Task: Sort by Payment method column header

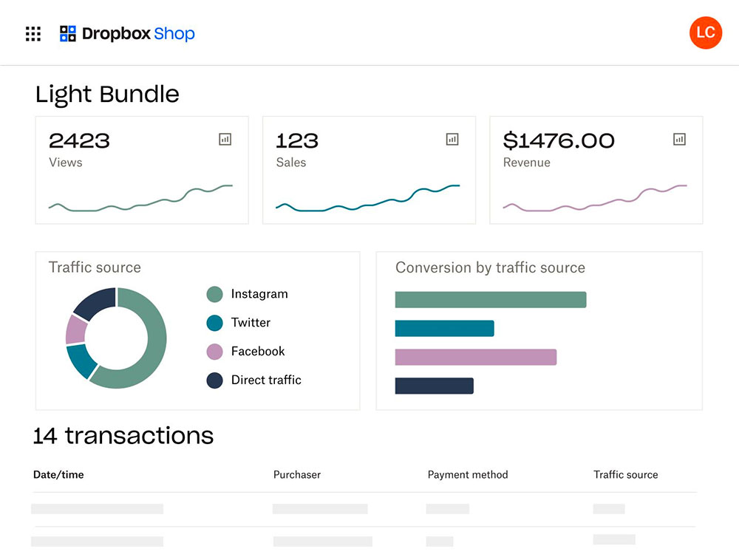Action: [468, 475]
